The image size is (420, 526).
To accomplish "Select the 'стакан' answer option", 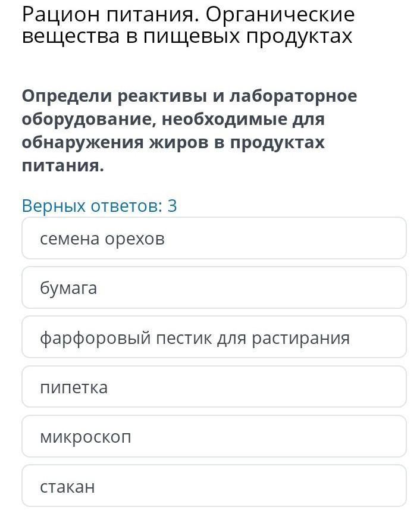I will pos(214,486).
